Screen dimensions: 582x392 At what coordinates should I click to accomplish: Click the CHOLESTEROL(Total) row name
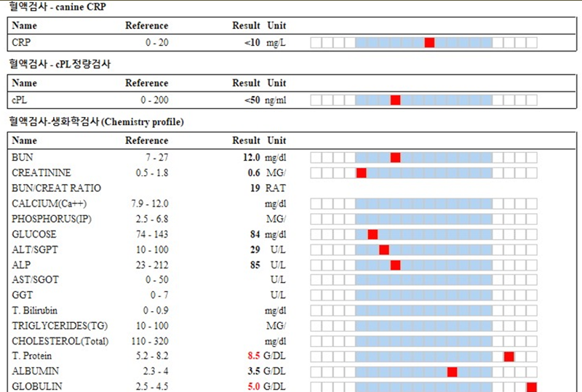[60, 341]
